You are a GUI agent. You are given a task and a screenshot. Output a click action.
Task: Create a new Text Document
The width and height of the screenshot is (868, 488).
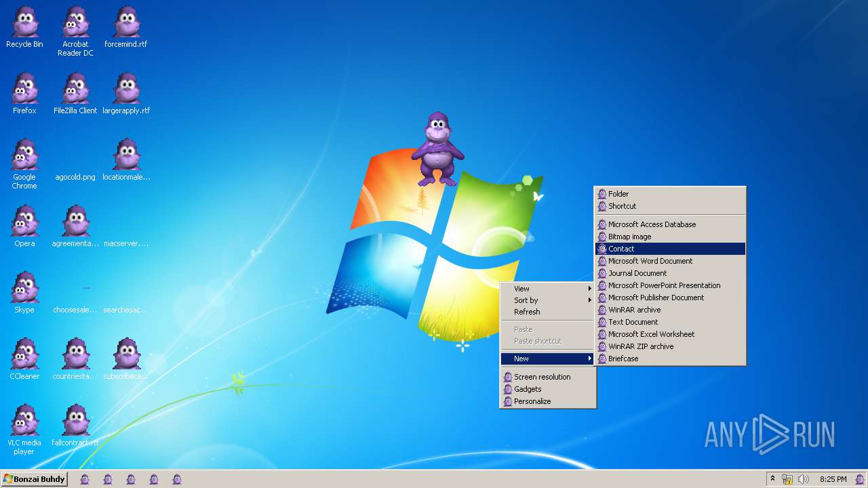click(670, 322)
